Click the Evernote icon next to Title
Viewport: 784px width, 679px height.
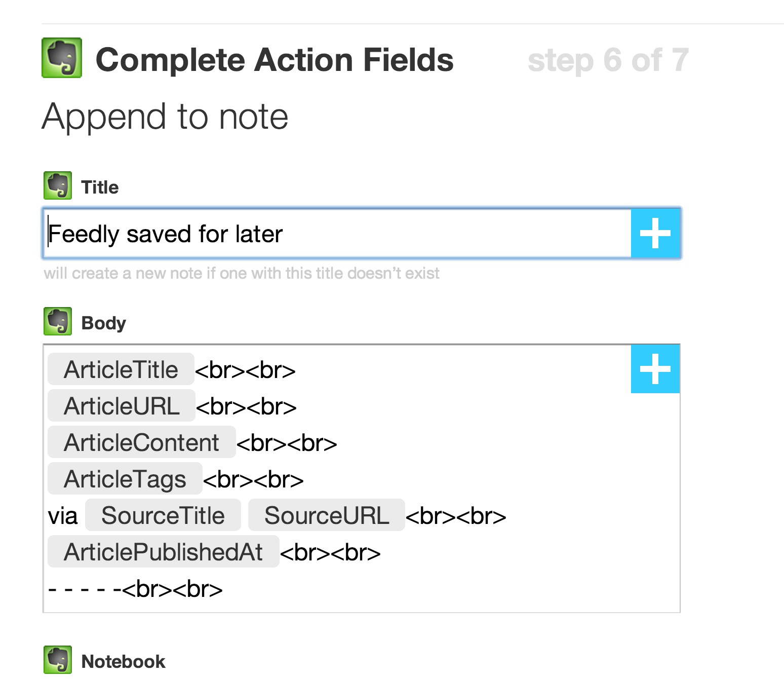point(58,186)
